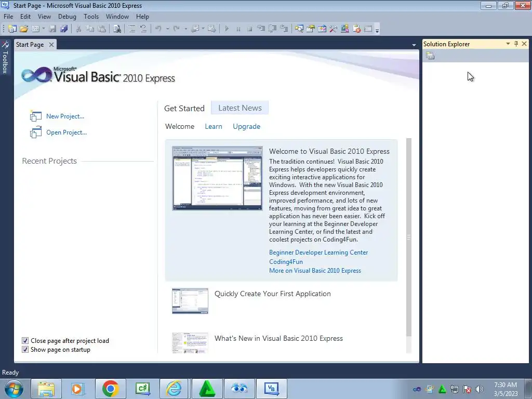
Task: Open Google Chrome from the taskbar
Action: click(110, 389)
